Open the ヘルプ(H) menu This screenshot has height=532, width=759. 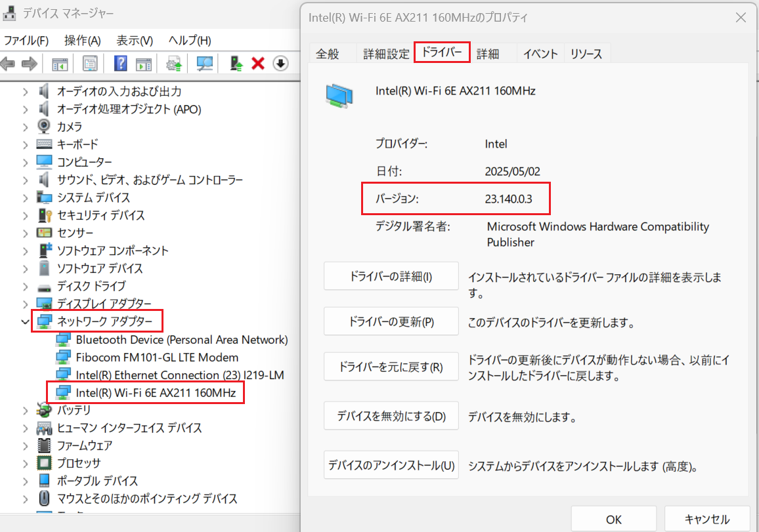click(190, 40)
